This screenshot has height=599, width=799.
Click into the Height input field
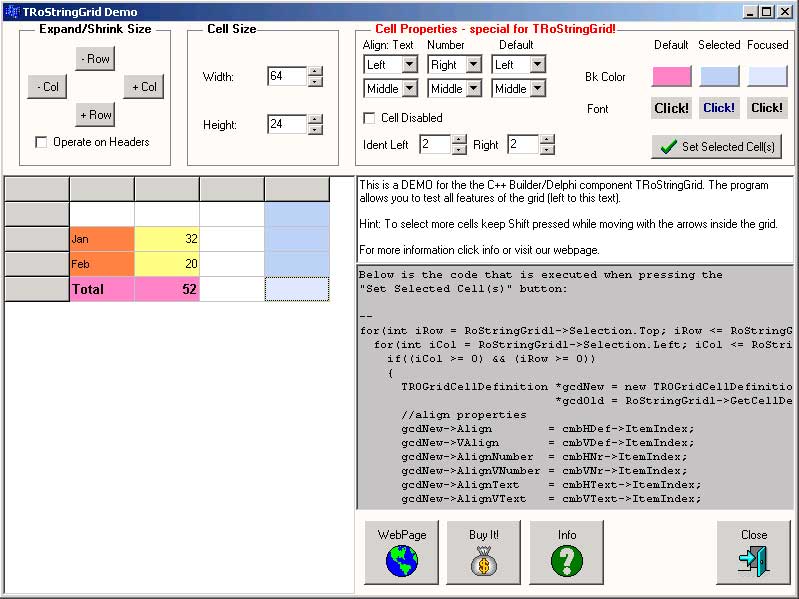[287, 124]
